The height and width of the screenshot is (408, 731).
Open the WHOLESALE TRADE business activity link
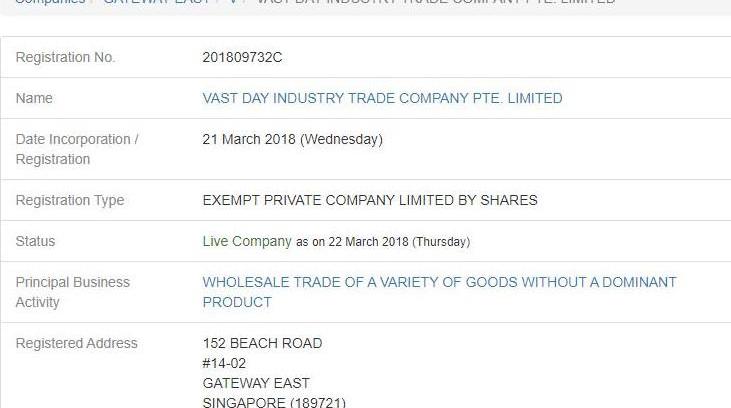pyautogui.click(x=439, y=282)
